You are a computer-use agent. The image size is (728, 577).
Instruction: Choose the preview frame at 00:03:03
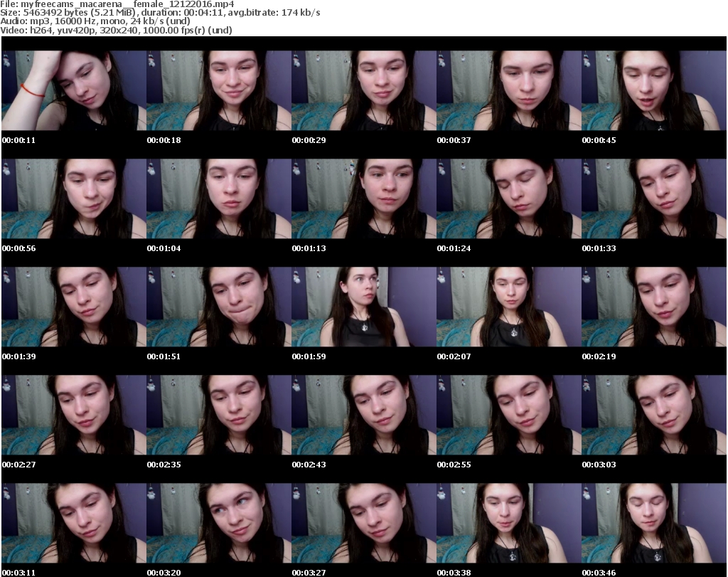(x=654, y=415)
